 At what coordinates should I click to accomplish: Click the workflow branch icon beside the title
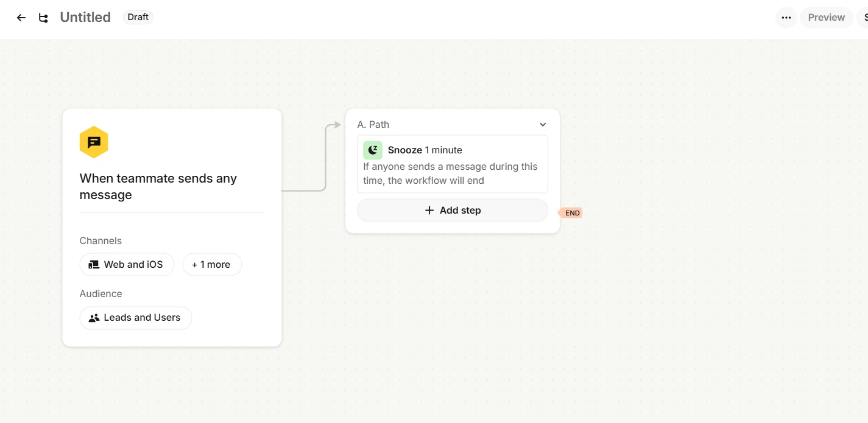tap(43, 18)
